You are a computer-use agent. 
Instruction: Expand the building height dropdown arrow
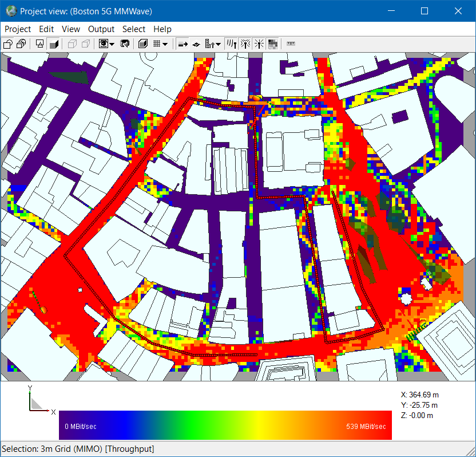coord(219,44)
